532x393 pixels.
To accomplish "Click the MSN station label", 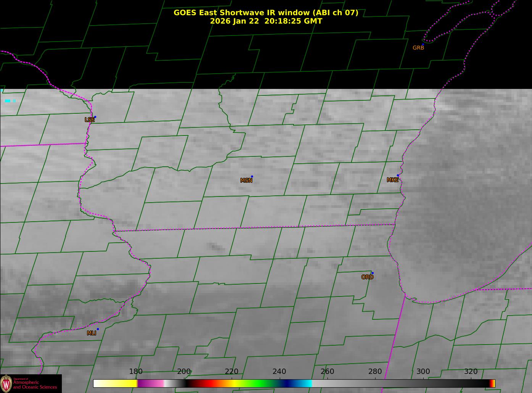I will [246, 180].
